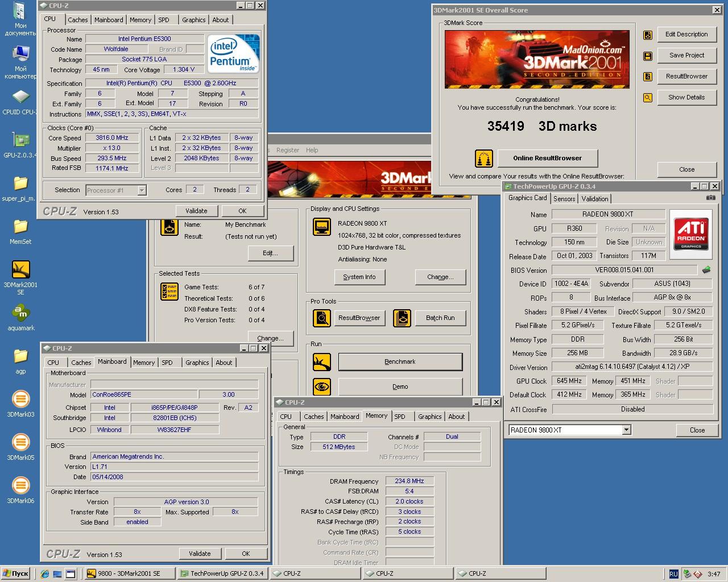
Task: Click the System Info button
Action: point(359,277)
